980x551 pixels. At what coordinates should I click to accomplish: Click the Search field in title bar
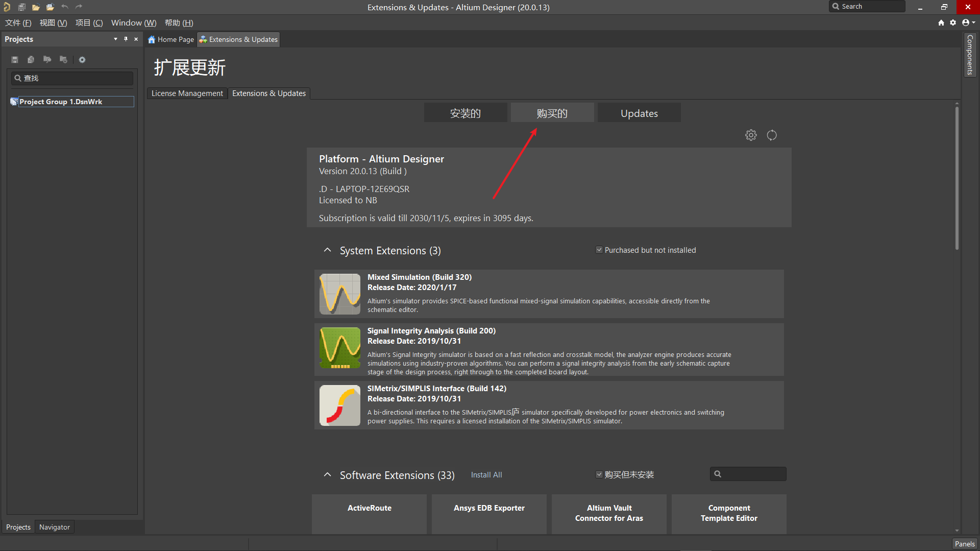click(867, 7)
